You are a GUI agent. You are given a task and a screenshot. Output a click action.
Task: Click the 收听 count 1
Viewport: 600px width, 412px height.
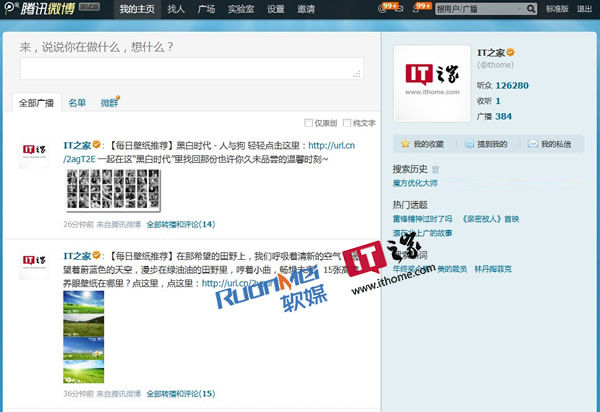(498, 101)
